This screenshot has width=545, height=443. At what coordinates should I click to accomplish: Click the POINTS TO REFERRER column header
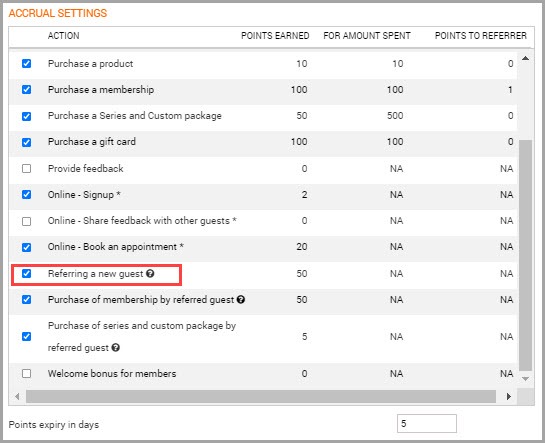[481, 36]
